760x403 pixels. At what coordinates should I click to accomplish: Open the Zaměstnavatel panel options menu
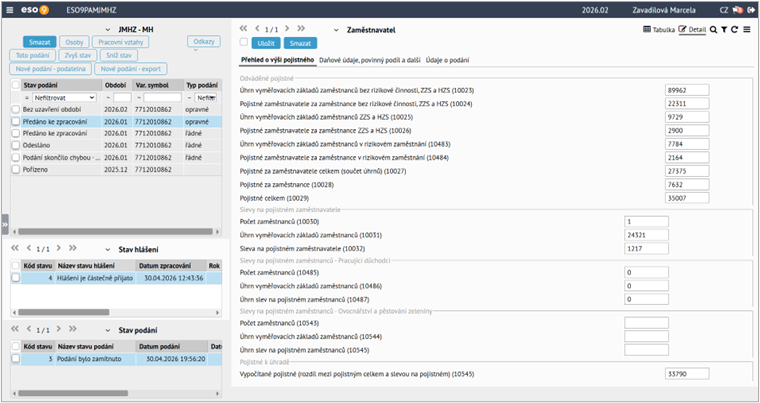pyautogui.click(x=746, y=30)
